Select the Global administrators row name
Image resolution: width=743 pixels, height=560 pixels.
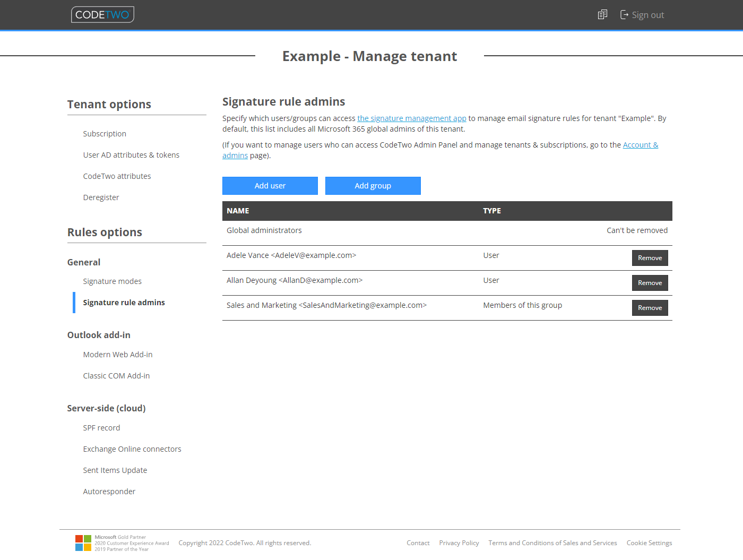[264, 230]
